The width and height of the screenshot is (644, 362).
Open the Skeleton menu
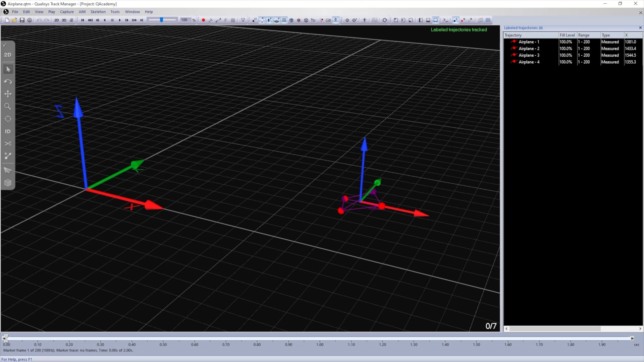pos(98,12)
